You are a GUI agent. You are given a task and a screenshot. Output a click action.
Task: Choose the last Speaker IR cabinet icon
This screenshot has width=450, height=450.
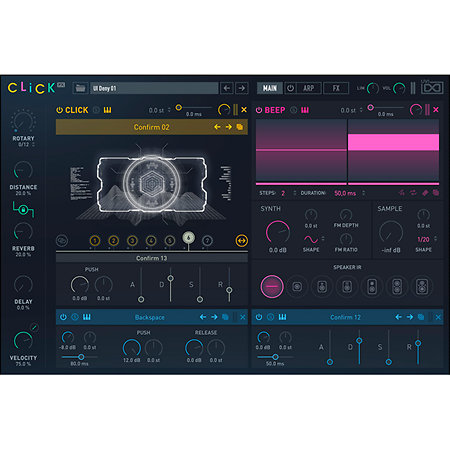[x=422, y=286]
